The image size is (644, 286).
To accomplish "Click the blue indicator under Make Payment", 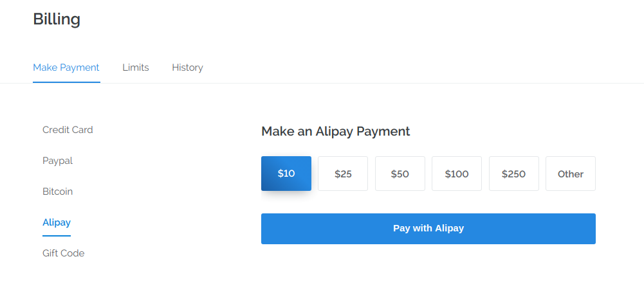I will 66,82.
